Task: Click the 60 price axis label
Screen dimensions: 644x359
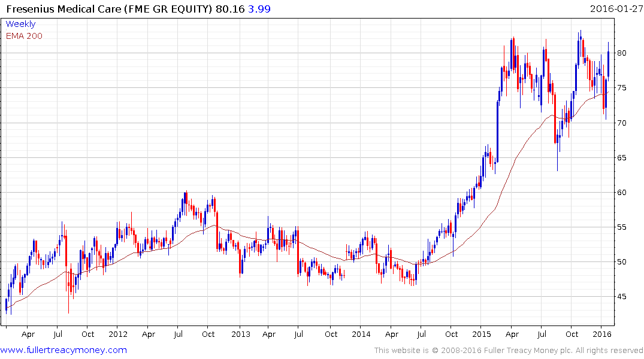Action: pyautogui.click(x=622, y=193)
